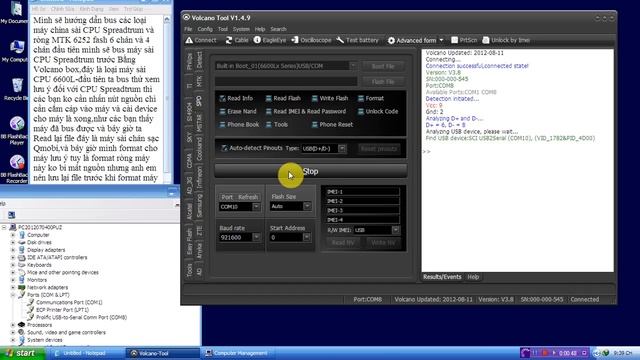Viewport: 640px width, 360px height.
Task: Select the Unlock Code option
Action: coord(378,111)
